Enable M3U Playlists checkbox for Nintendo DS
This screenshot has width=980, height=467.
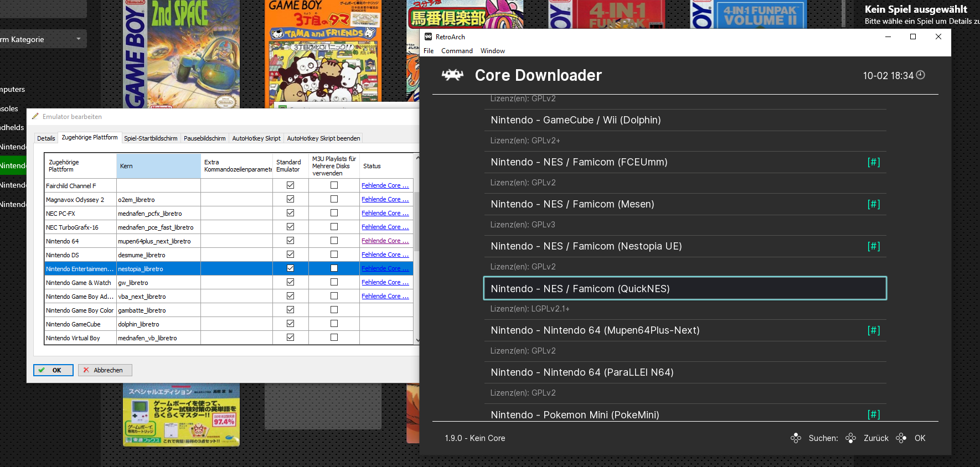point(334,255)
